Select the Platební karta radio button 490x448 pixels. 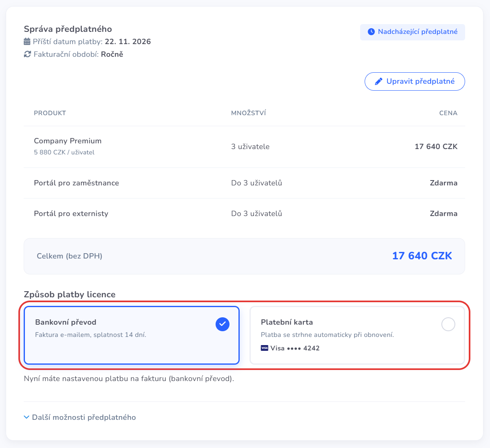pos(448,324)
